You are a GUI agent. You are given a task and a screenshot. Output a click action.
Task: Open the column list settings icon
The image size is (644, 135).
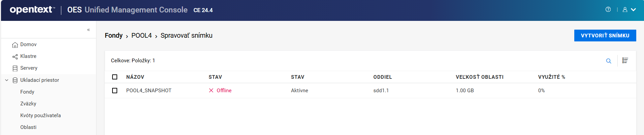tap(625, 61)
